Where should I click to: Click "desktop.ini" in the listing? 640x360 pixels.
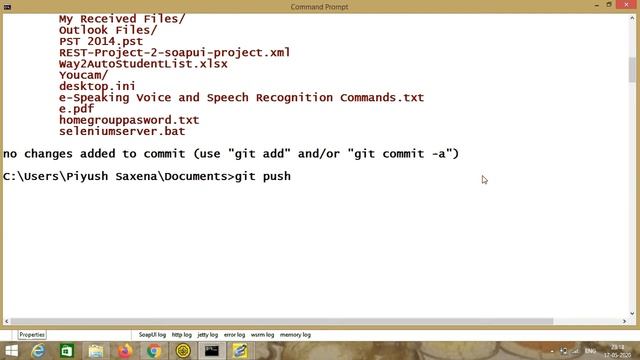pyautogui.click(x=97, y=87)
